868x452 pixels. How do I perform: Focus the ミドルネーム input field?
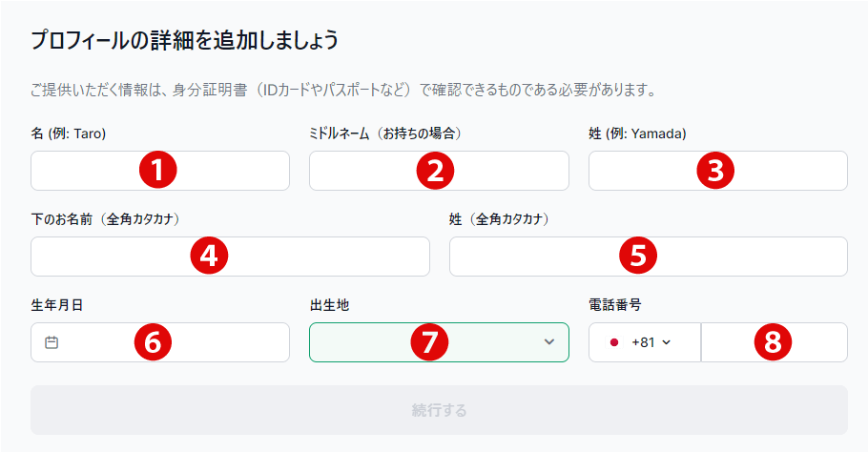pyautogui.click(x=439, y=171)
